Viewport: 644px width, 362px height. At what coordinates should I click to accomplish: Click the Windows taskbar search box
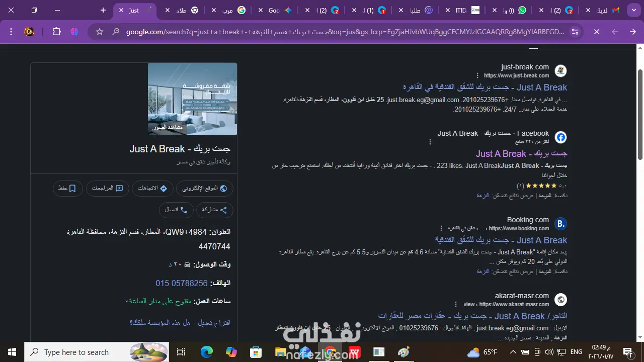[97, 352]
